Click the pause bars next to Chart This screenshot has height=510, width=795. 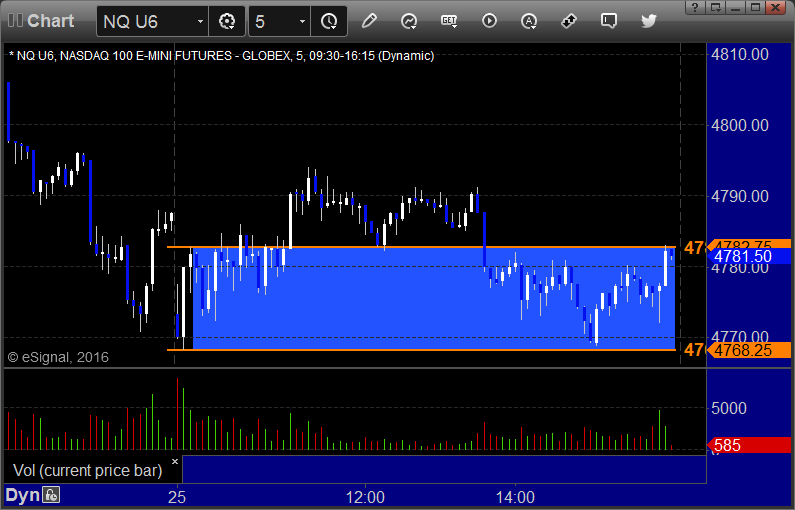tap(15, 20)
